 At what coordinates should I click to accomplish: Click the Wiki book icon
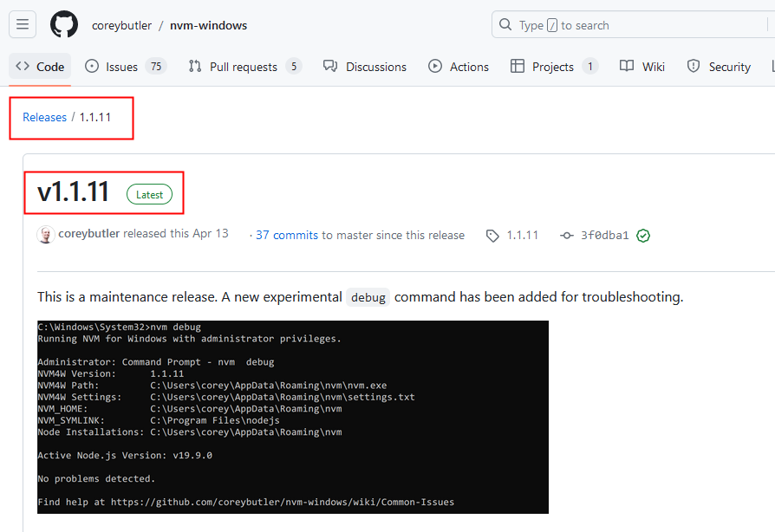click(627, 66)
